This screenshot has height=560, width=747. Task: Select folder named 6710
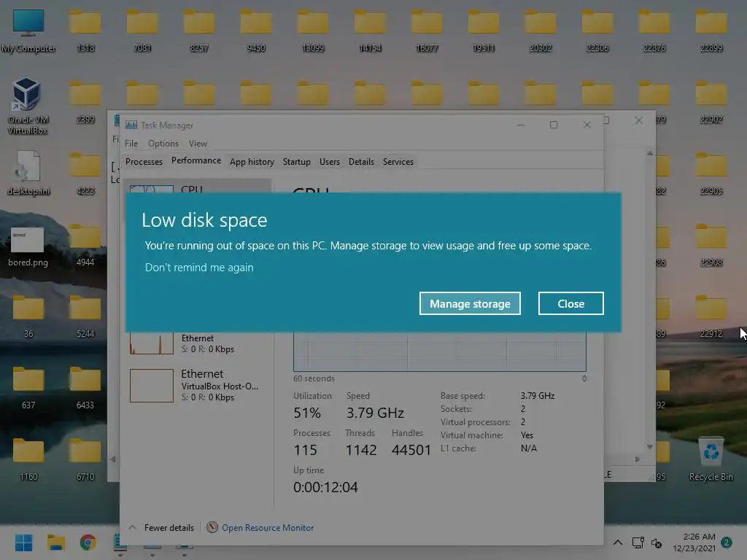[x=85, y=459]
